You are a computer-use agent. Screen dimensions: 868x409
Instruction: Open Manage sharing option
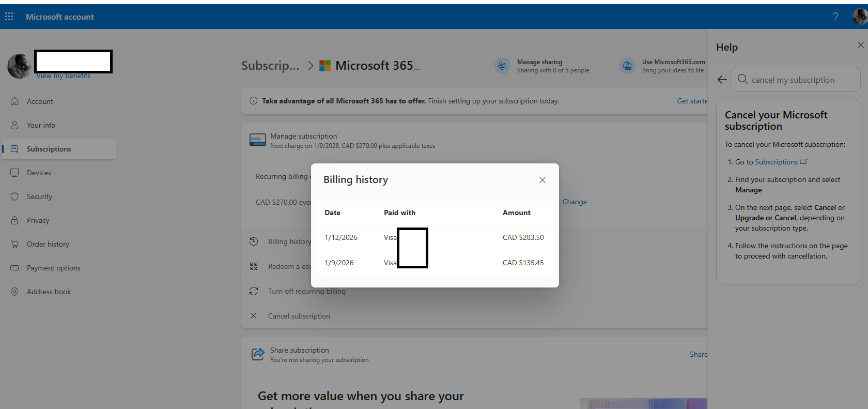tap(541, 66)
